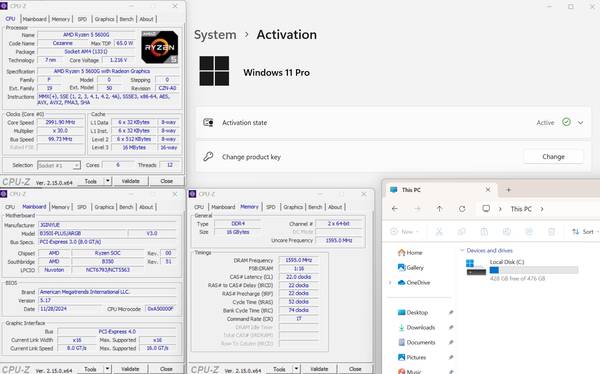
Task: Open a new File Explorer tab with plus
Action: pos(509,189)
